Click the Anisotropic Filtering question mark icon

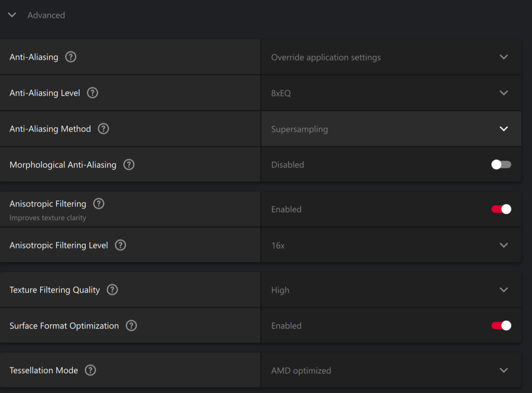click(99, 204)
